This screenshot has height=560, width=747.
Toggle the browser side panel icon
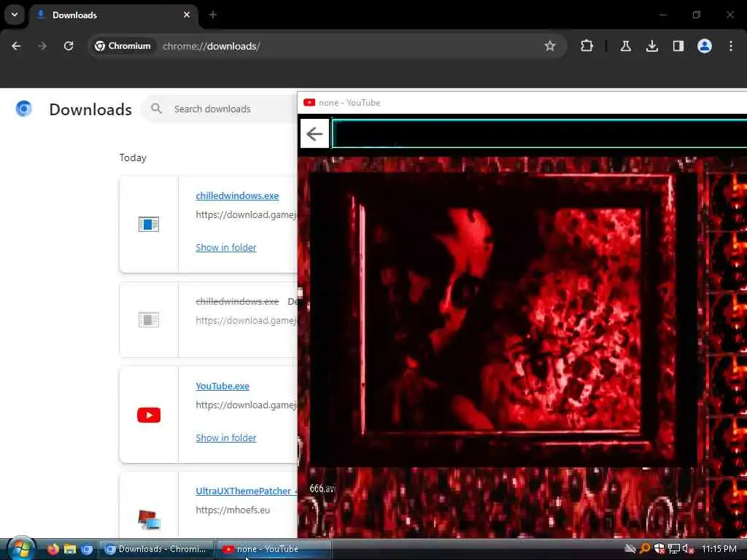point(678,46)
